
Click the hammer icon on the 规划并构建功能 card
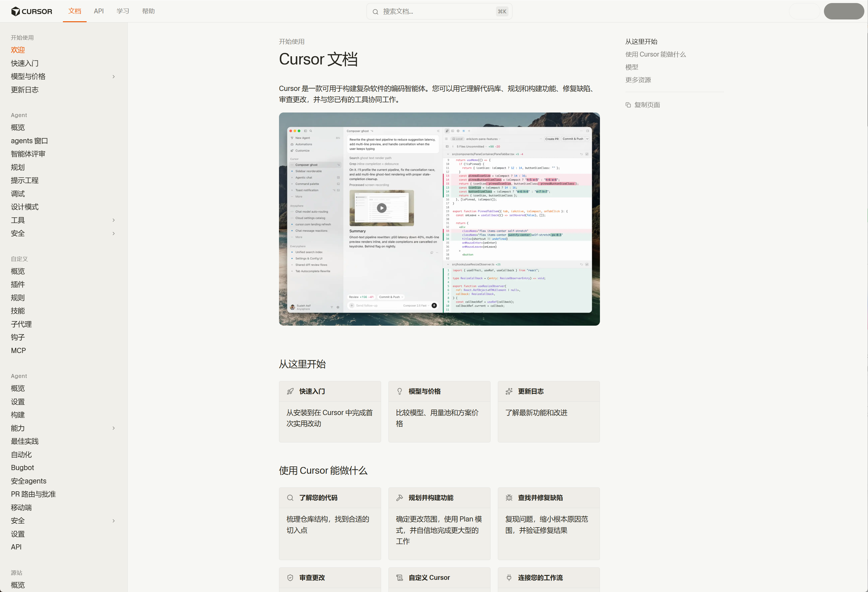[400, 498]
